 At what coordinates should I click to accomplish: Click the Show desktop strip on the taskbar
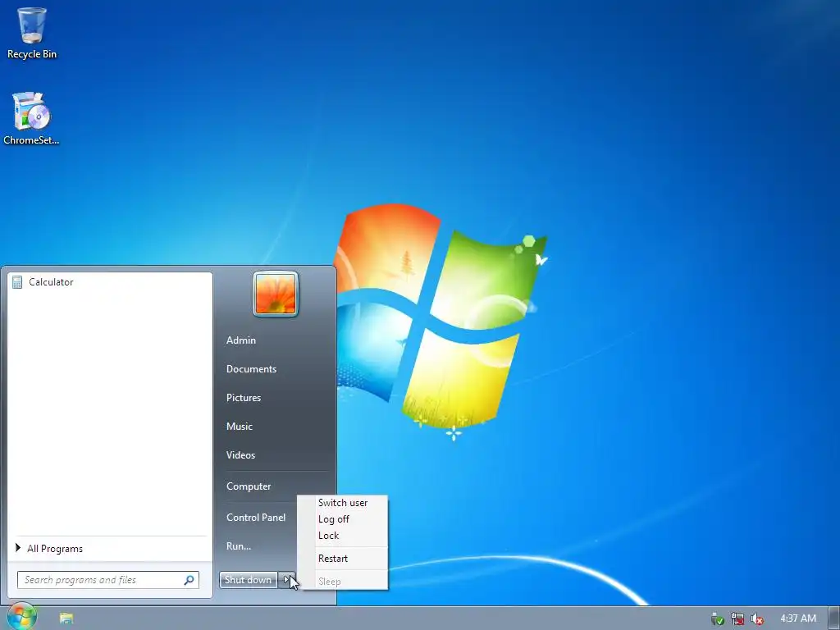coord(834,619)
